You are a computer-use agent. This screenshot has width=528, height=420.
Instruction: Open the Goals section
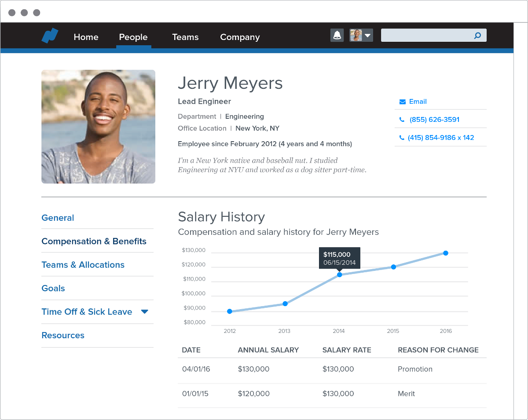point(53,288)
